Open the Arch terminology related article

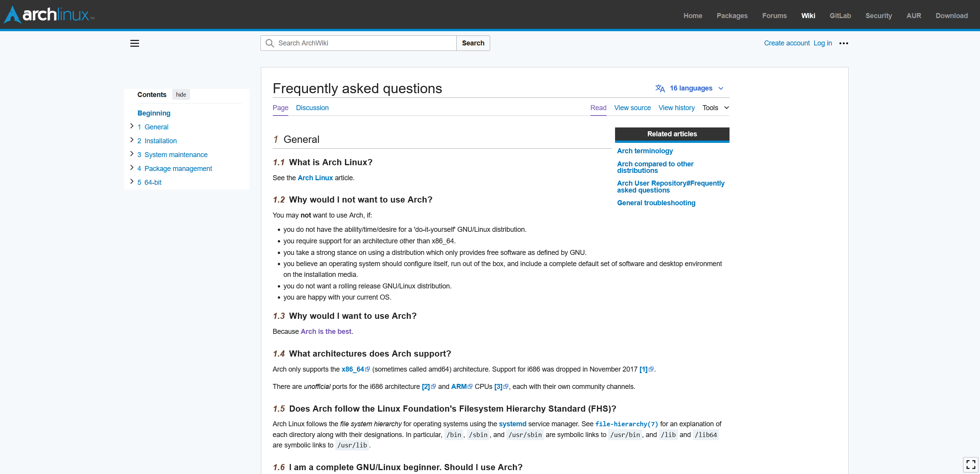645,151
